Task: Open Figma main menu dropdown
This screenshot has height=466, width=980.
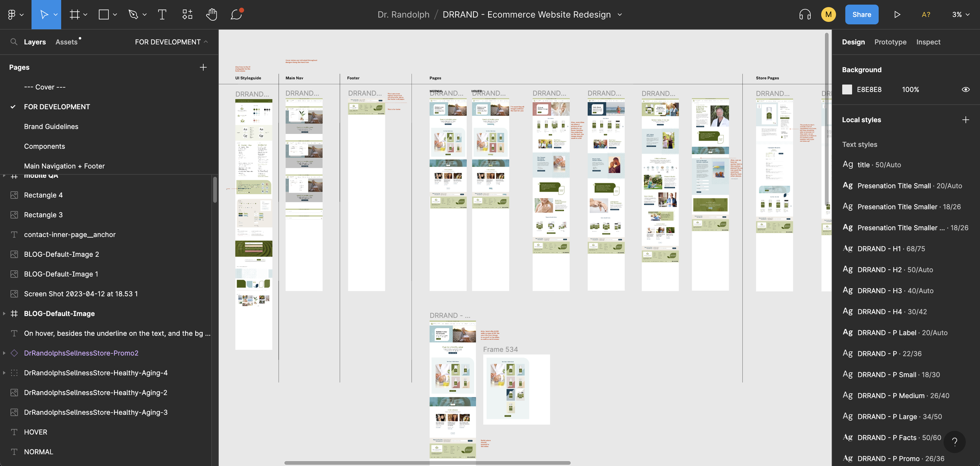Action: (15, 14)
